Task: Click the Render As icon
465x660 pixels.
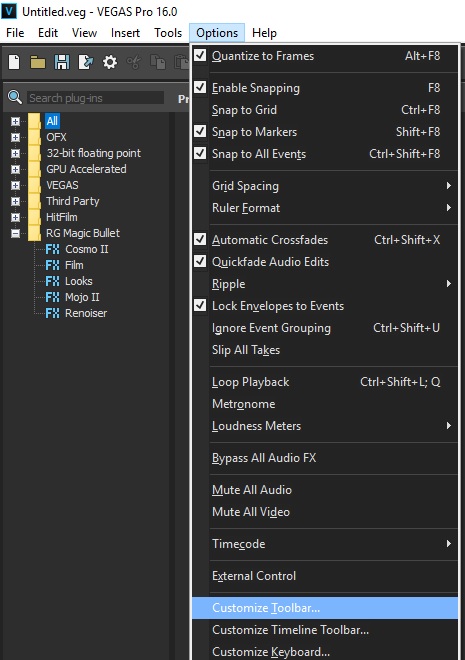Action: coord(86,62)
